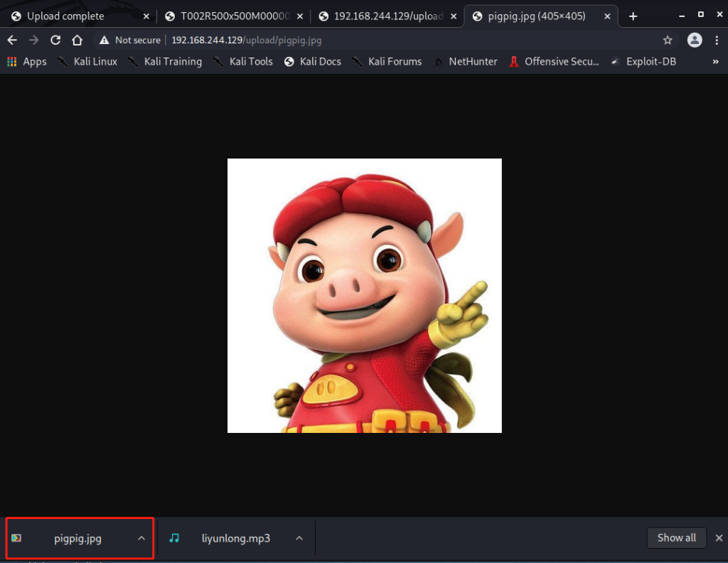728x563 pixels.
Task: Click Show all downloads
Action: [x=677, y=538]
